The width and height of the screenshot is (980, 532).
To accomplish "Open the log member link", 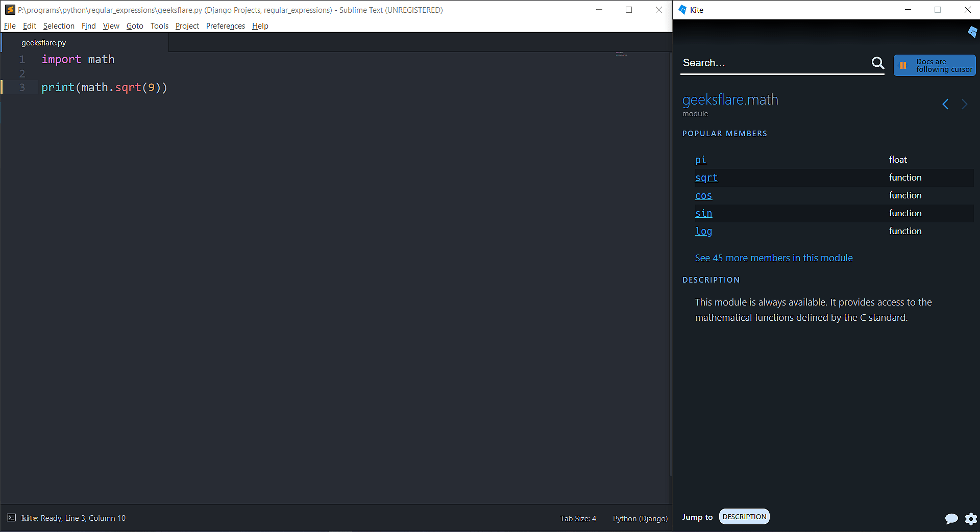I will (x=703, y=231).
